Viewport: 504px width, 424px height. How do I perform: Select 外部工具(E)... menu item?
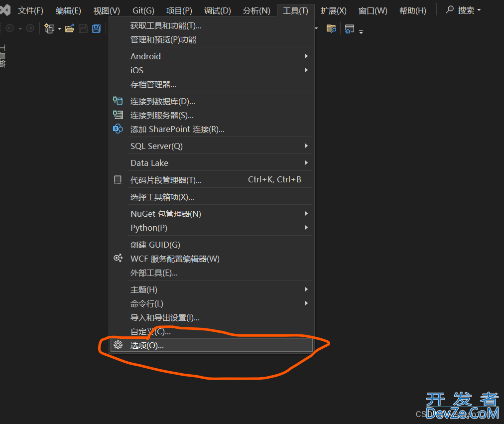(x=211, y=273)
